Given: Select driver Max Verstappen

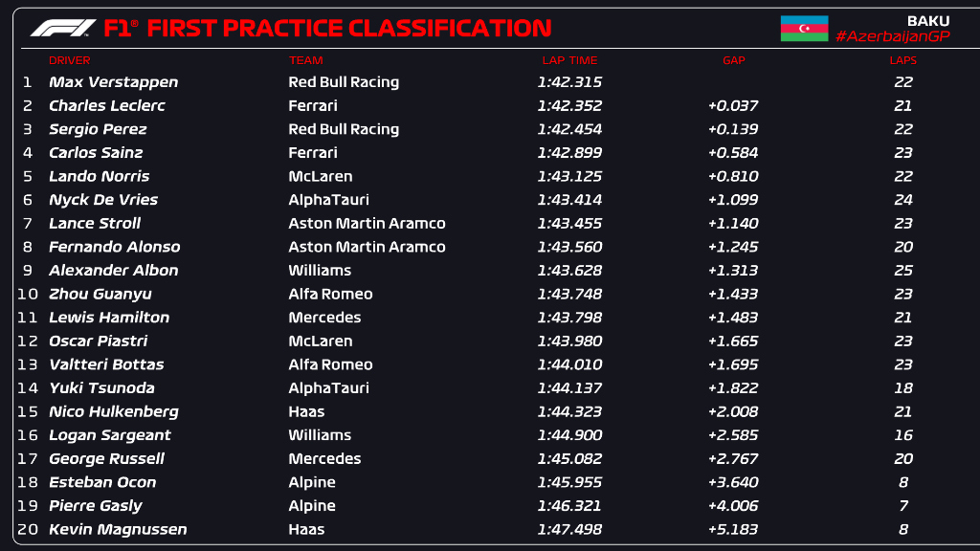Looking at the screenshot, I should tap(113, 82).
